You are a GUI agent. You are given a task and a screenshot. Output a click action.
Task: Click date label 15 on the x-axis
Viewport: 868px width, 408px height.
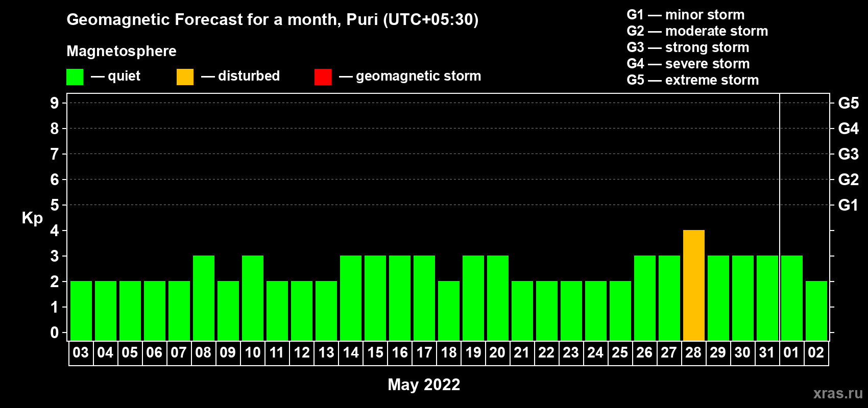(375, 352)
